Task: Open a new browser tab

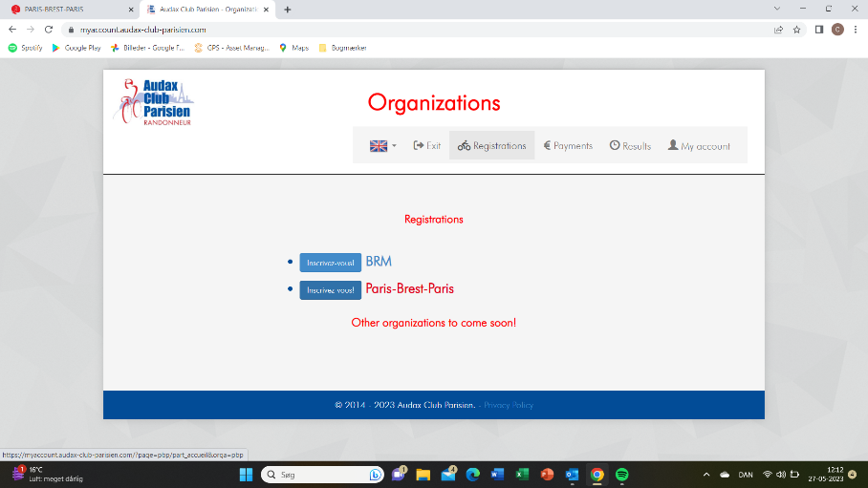Action: point(288,10)
